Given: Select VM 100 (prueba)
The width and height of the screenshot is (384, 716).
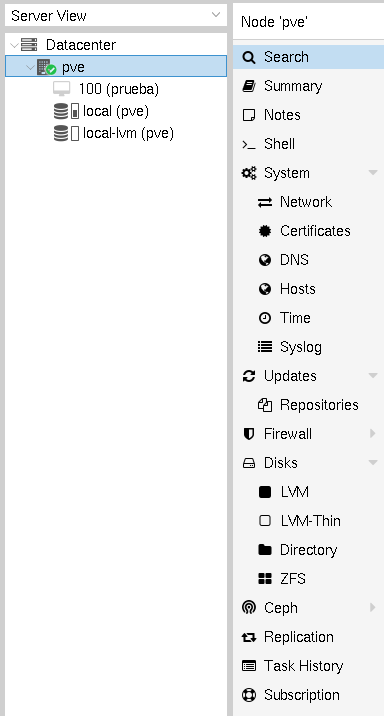Looking at the screenshot, I should [116, 89].
